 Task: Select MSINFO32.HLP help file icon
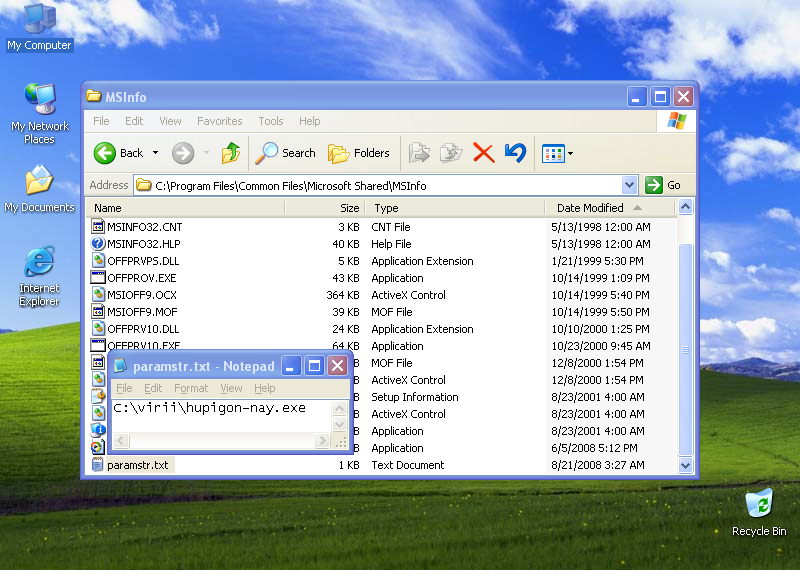click(x=98, y=243)
